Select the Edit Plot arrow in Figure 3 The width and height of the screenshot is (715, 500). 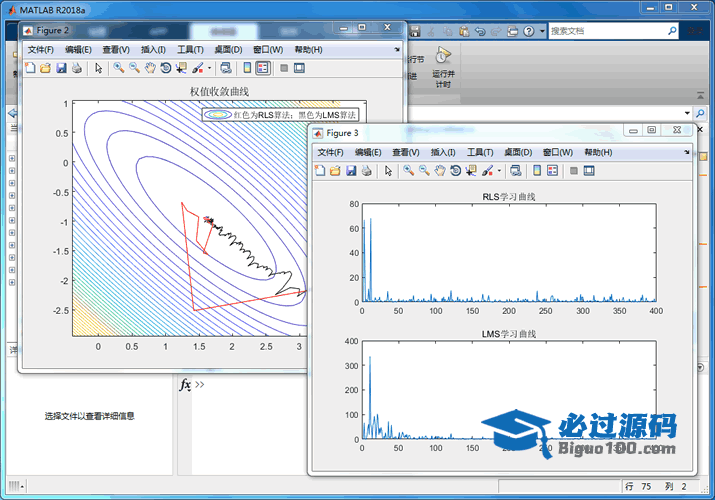pos(389,171)
